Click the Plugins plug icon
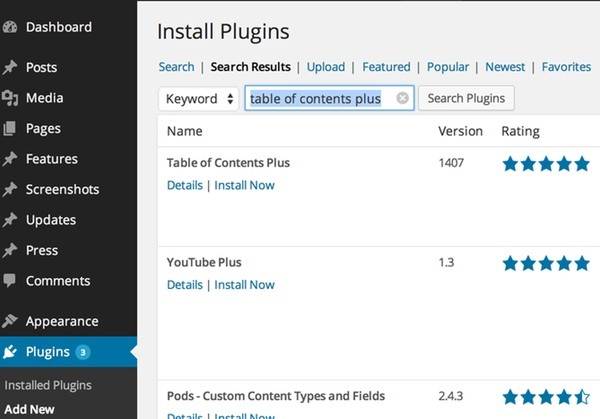The height and width of the screenshot is (419, 600). pyautogui.click(x=10, y=352)
